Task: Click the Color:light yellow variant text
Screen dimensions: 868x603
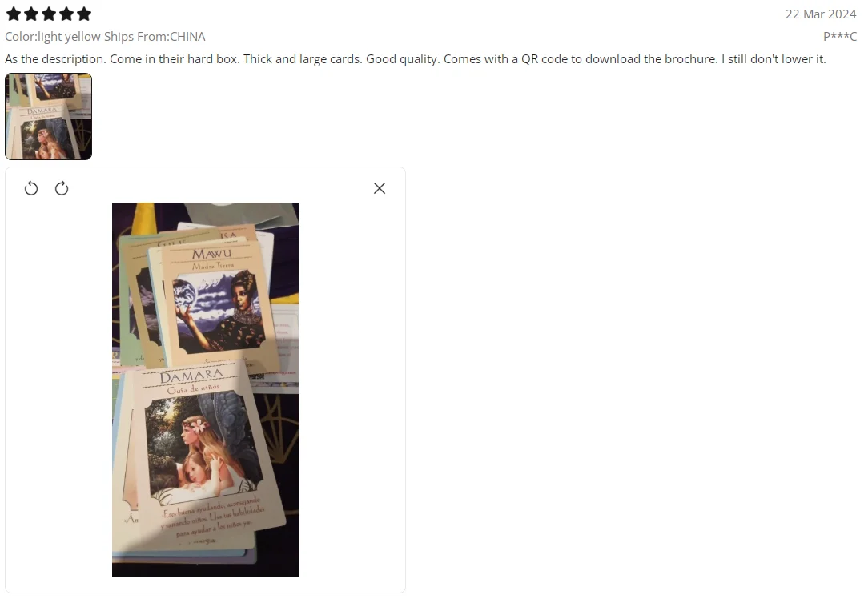Action: 53,37
